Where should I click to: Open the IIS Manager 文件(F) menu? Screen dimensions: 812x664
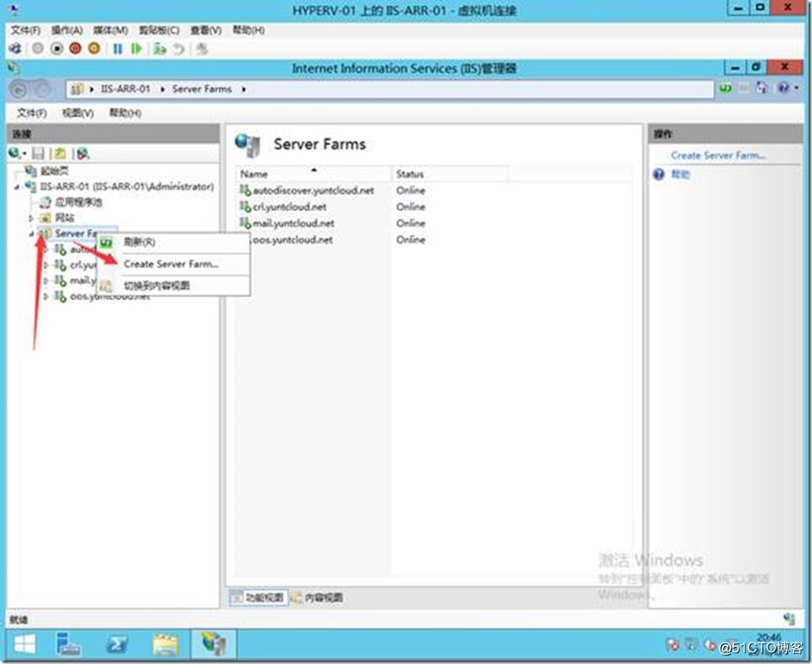[x=32, y=113]
